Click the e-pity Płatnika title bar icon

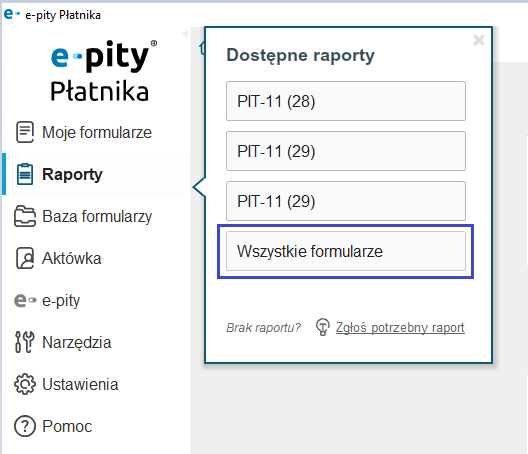12,14
